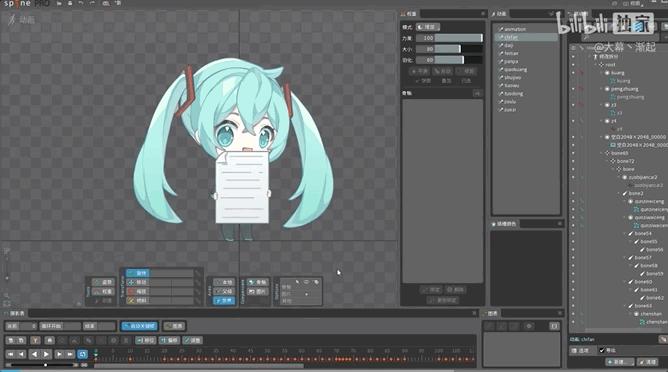
Task: Click the strength slider showing 100
Action: click(x=449, y=38)
